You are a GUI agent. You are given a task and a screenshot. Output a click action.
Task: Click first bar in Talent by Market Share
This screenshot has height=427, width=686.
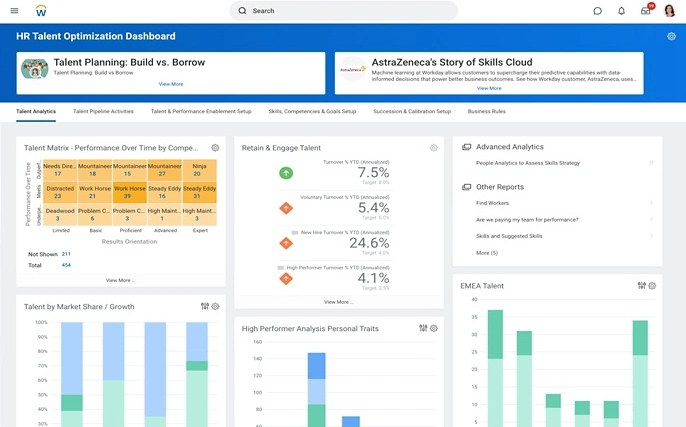click(72, 374)
